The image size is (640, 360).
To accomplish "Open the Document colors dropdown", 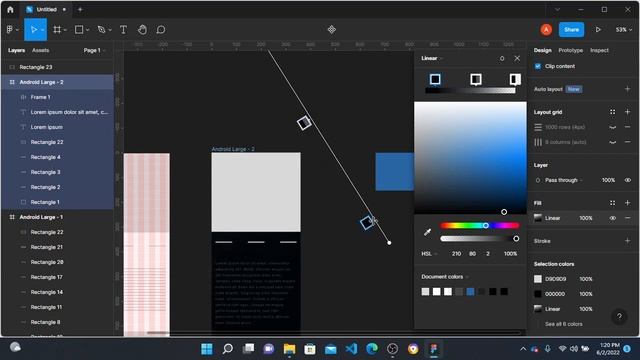I will point(445,277).
